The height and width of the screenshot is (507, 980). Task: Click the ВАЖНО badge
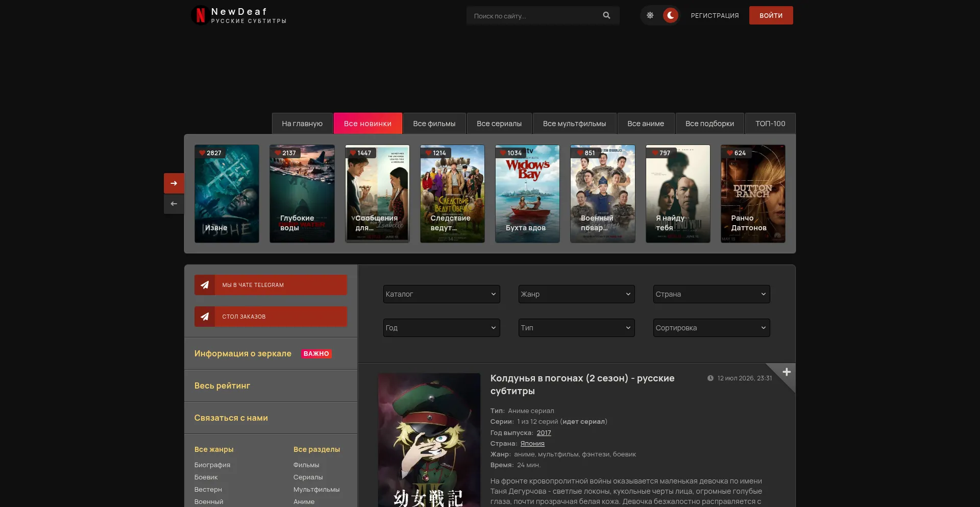(x=316, y=354)
